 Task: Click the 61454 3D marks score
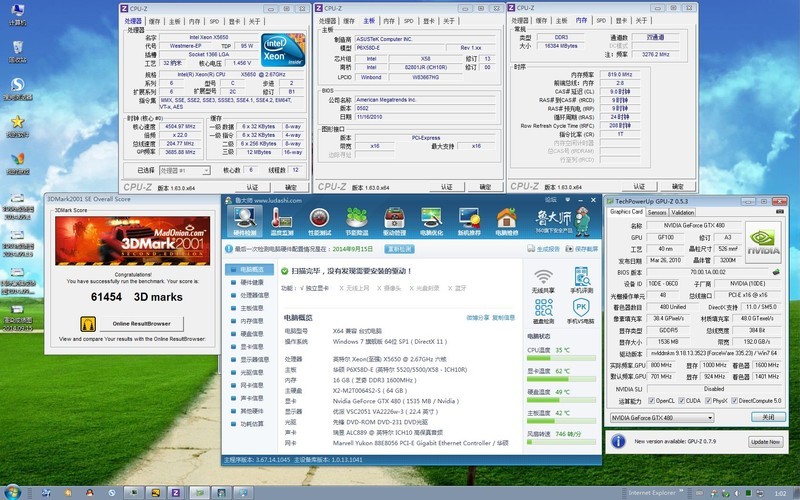136,297
